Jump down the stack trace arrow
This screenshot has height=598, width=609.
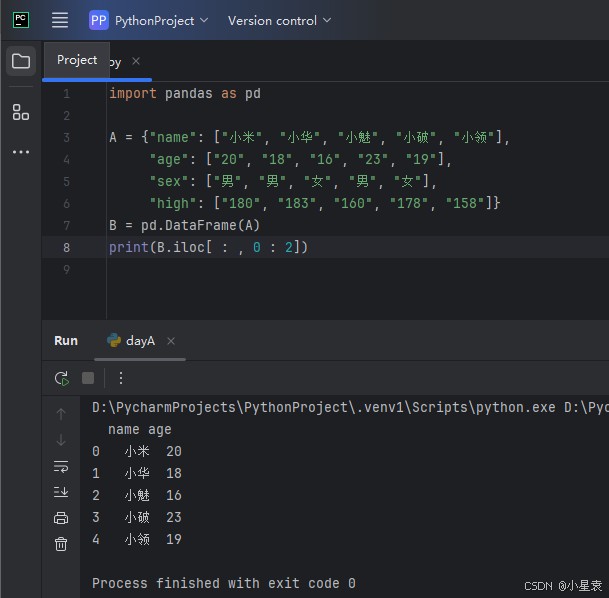point(61,440)
